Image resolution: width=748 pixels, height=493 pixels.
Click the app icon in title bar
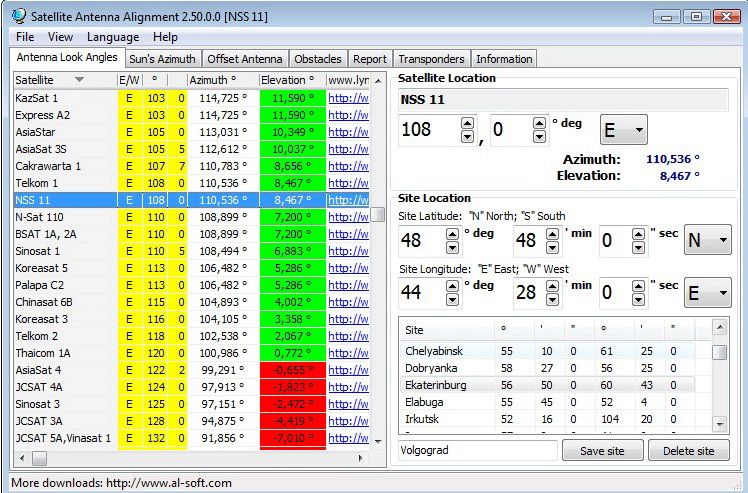[x=17, y=16]
